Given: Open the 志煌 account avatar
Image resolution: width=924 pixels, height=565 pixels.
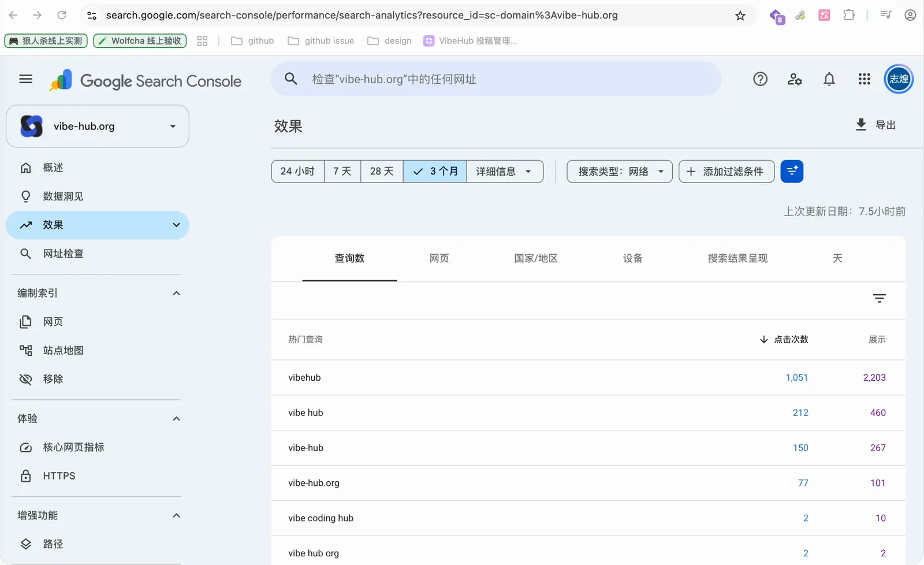Looking at the screenshot, I should click(x=899, y=79).
